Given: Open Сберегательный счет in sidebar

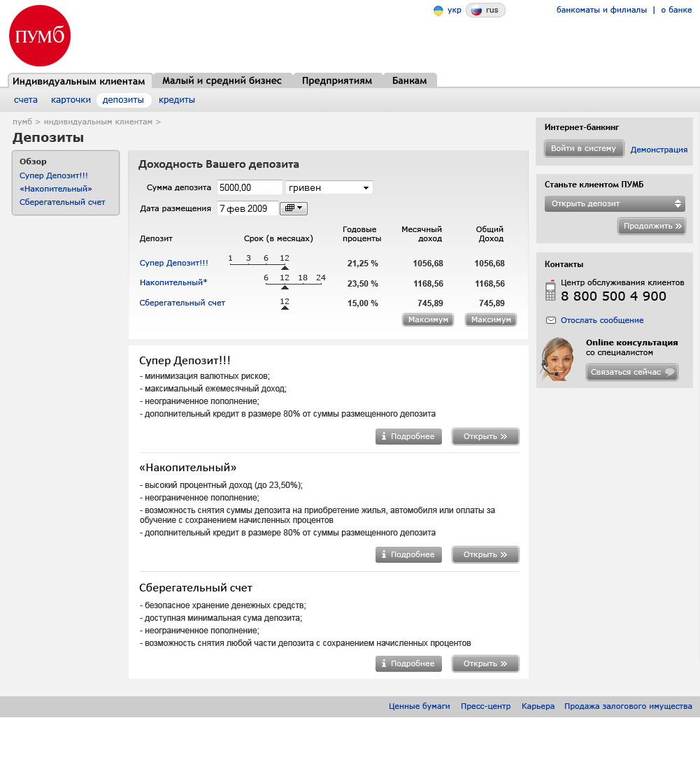Looking at the screenshot, I should point(62,202).
